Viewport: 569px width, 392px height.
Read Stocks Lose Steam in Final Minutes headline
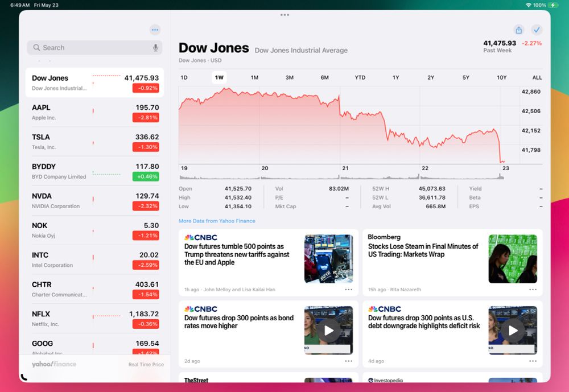(423, 250)
